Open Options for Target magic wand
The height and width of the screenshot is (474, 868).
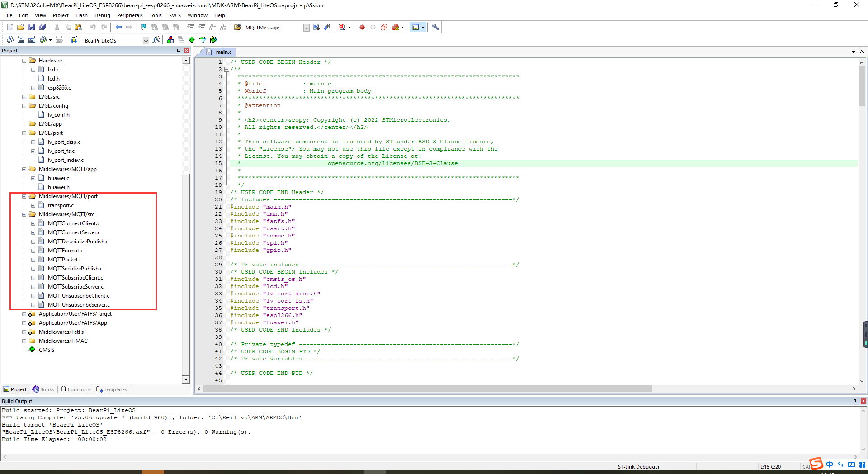156,40
